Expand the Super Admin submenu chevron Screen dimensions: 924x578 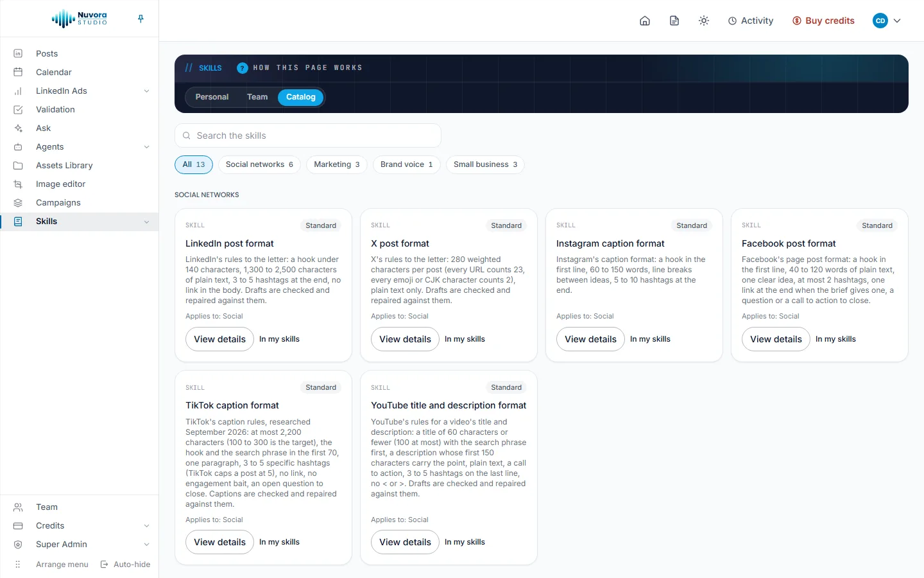pyautogui.click(x=146, y=545)
